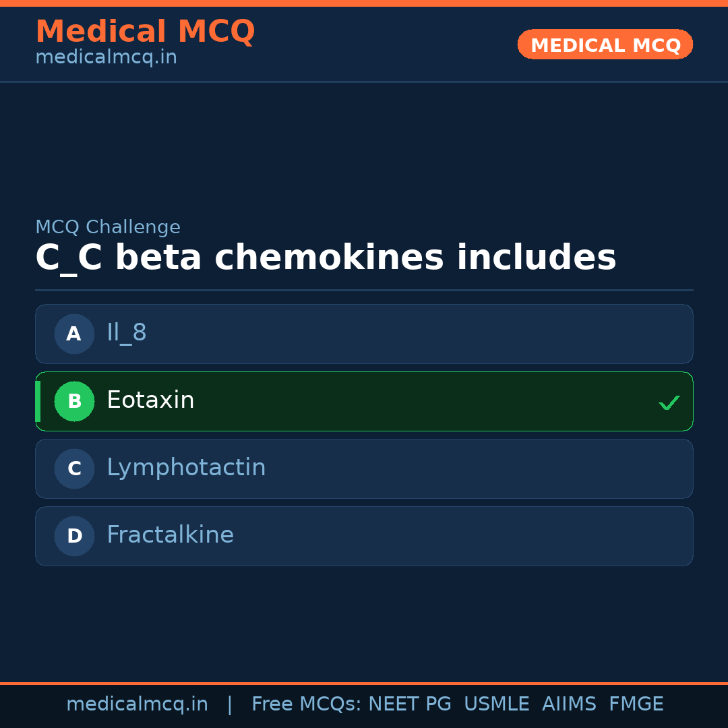Open medicalmcq.in link in header
This screenshot has width=728, height=728.
click(106, 58)
